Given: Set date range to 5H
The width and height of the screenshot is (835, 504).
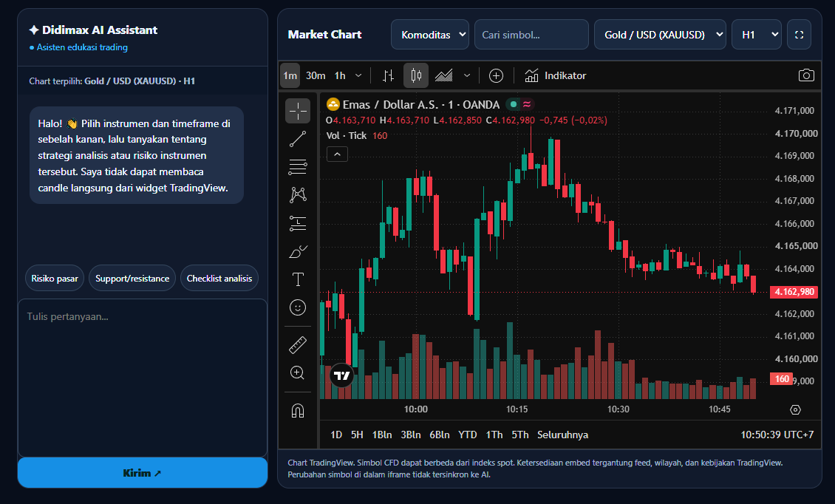Looking at the screenshot, I should (x=358, y=435).
